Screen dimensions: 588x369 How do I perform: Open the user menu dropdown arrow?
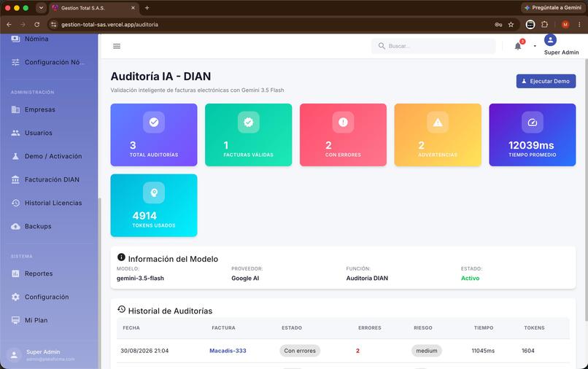pyautogui.click(x=535, y=46)
